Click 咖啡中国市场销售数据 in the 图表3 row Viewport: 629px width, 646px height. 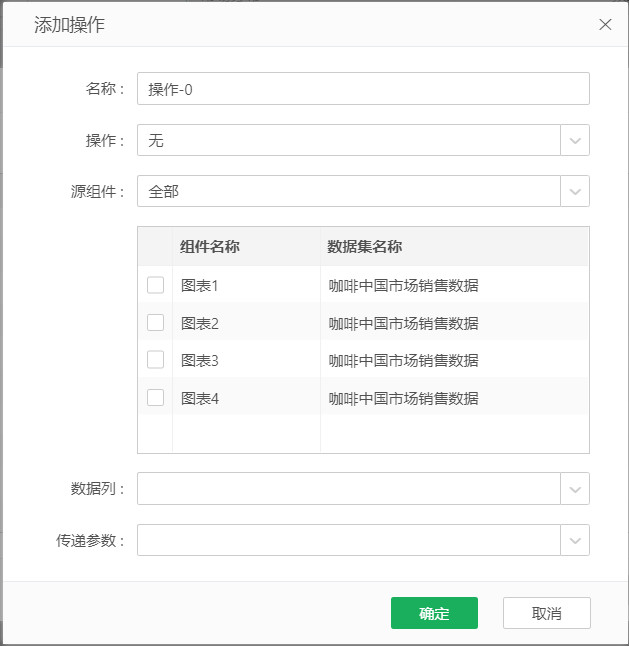pyautogui.click(x=403, y=360)
